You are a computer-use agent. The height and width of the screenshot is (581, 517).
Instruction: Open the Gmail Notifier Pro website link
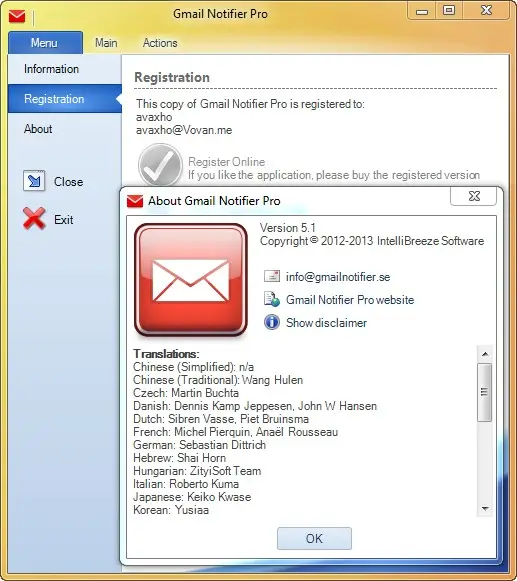pos(350,300)
